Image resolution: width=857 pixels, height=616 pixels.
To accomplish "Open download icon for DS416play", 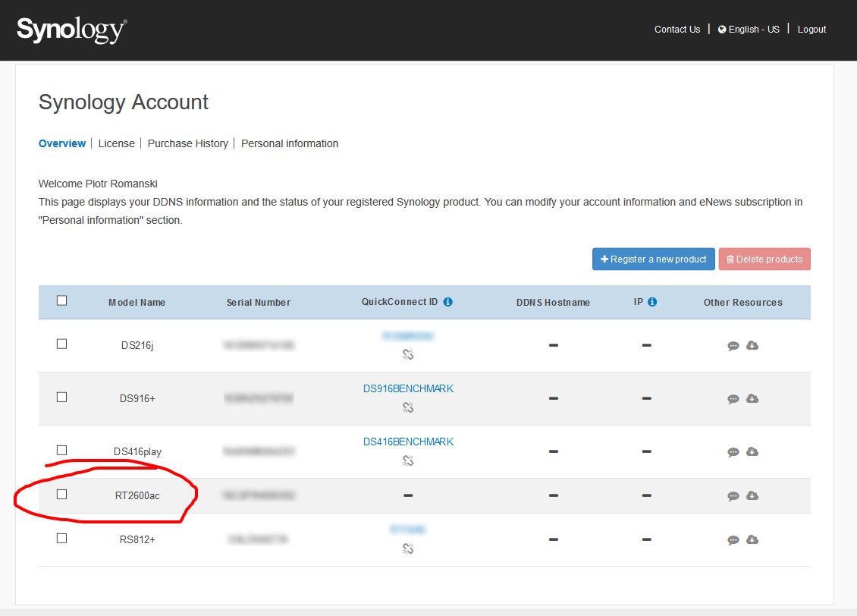I will pos(752,451).
